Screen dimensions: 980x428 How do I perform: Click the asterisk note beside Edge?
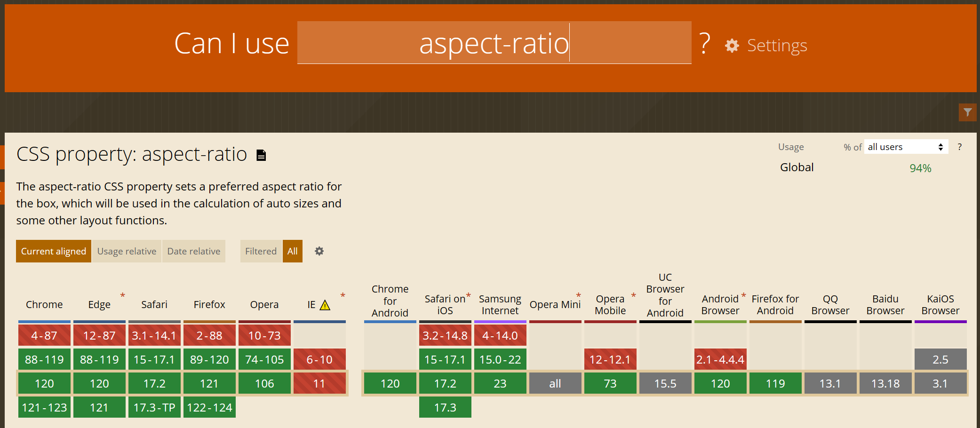pyautogui.click(x=123, y=295)
